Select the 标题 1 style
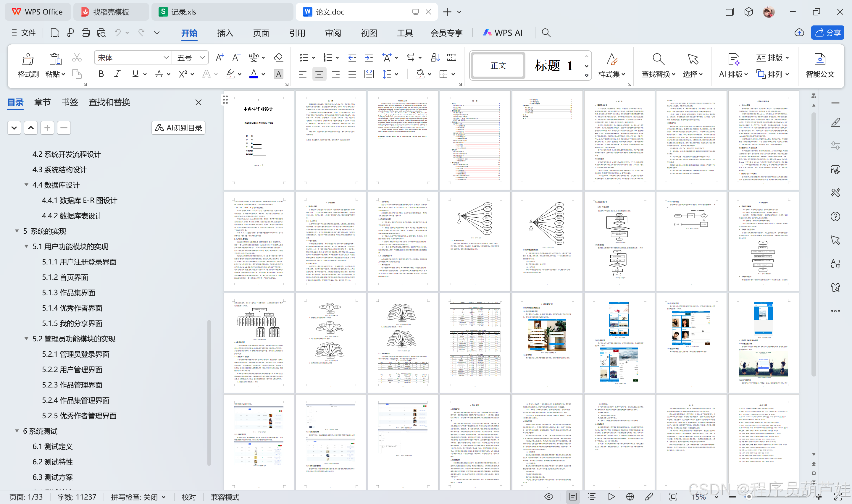852x504 pixels. 554,65
